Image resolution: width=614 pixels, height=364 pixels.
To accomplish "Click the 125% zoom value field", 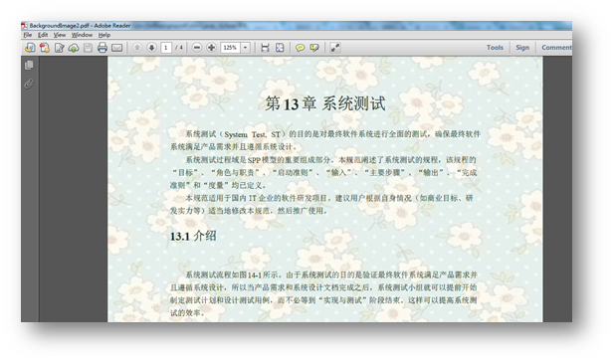I will pyautogui.click(x=230, y=48).
